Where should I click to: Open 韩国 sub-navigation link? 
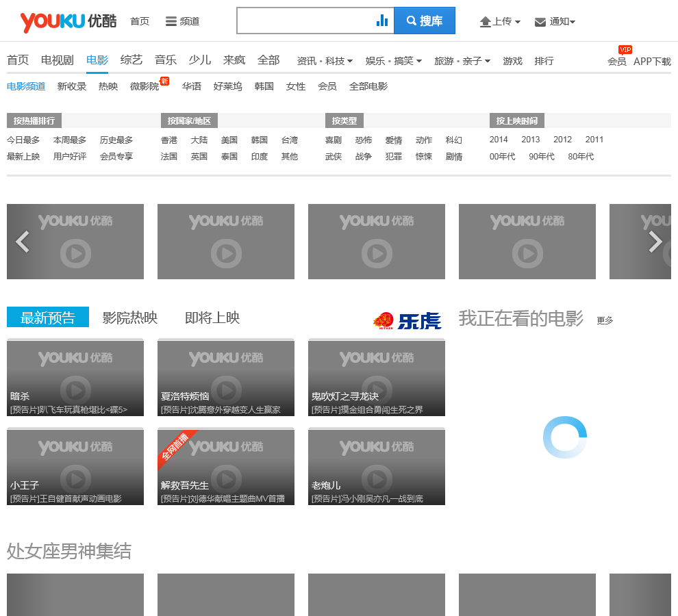(264, 86)
